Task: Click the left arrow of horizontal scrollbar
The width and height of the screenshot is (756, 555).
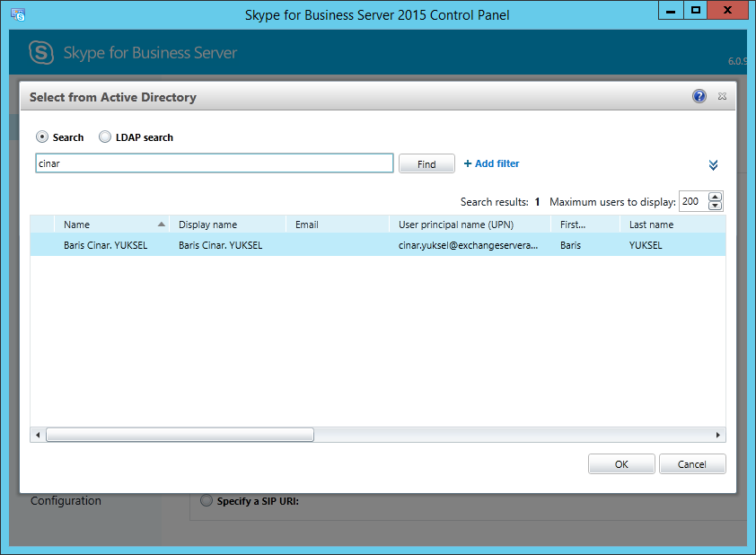Action: [x=38, y=435]
